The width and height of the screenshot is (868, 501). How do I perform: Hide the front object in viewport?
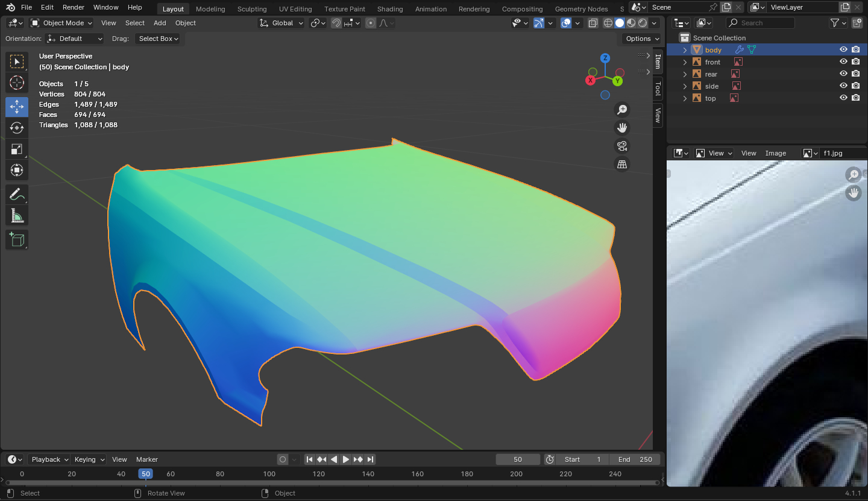click(843, 62)
